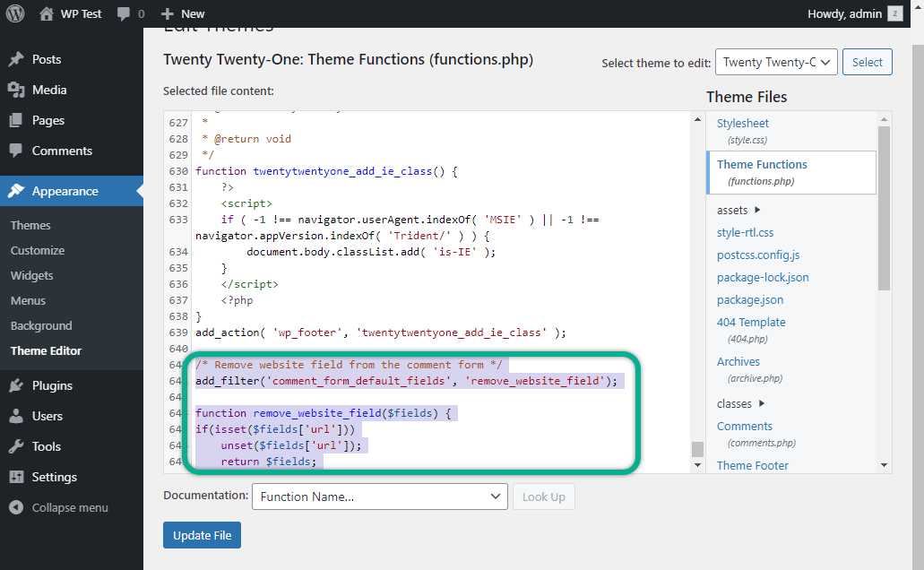This screenshot has height=570, width=924.
Task: Open the Select theme to edit dropdown
Action: point(776,62)
